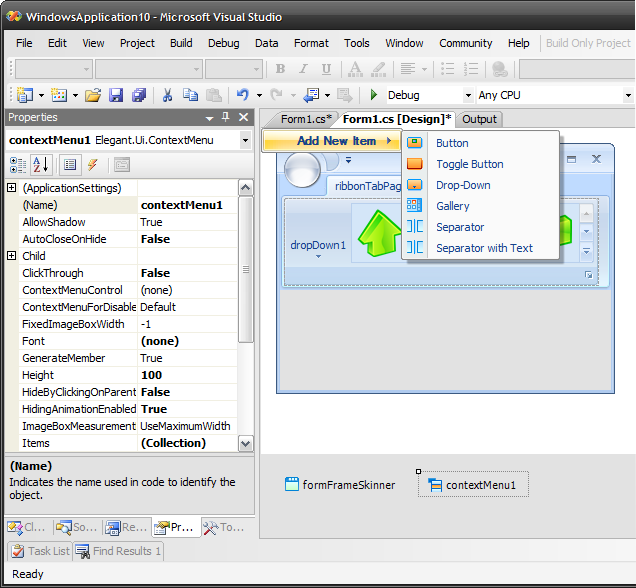The width and height of the screenshot is (636, 588).
Task: Switch to the Output tab
Action: 479,119
